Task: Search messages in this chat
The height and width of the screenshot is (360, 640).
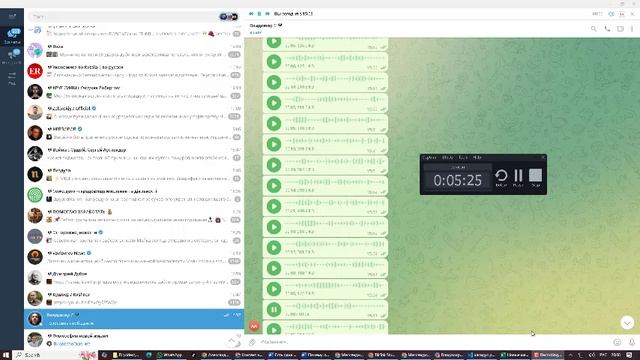Action: [593, 29]
